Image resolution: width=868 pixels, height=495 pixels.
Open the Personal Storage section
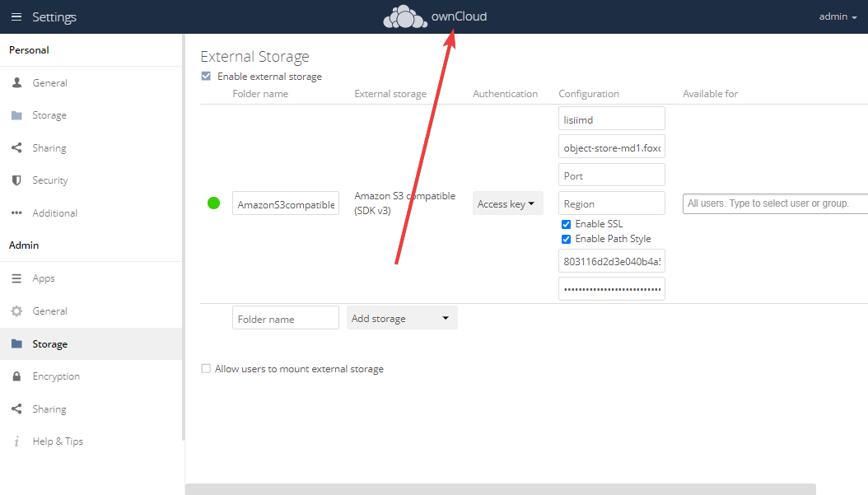click(49, 115)
